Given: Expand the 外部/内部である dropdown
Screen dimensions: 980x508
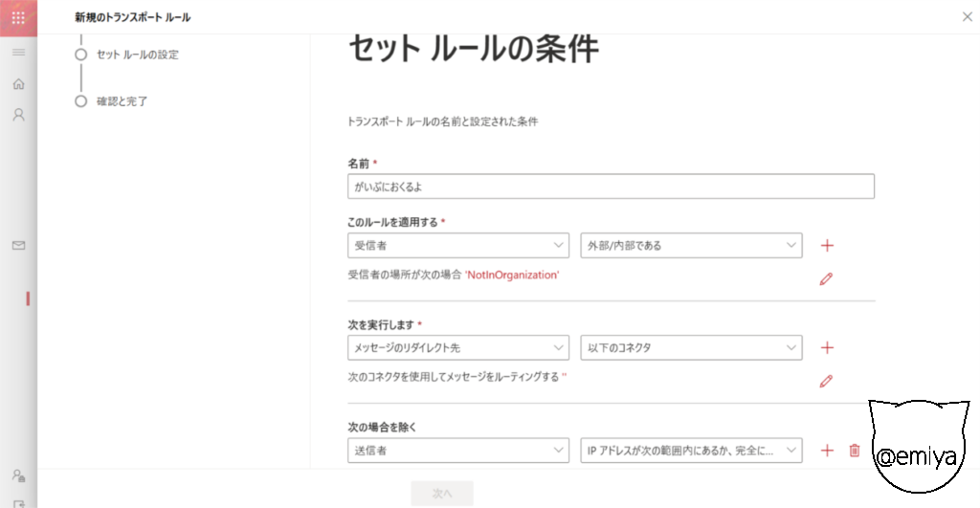Looking at the screenshot, I should 691,246.
